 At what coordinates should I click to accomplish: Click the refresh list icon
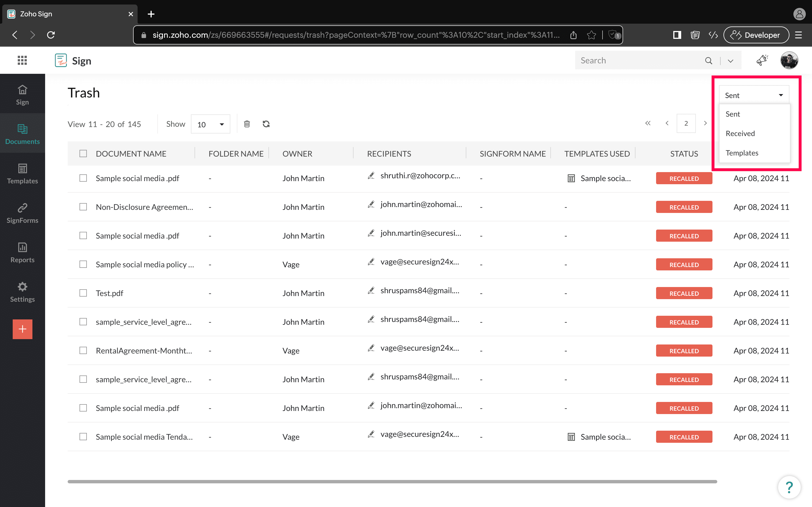tap(266, 124)
